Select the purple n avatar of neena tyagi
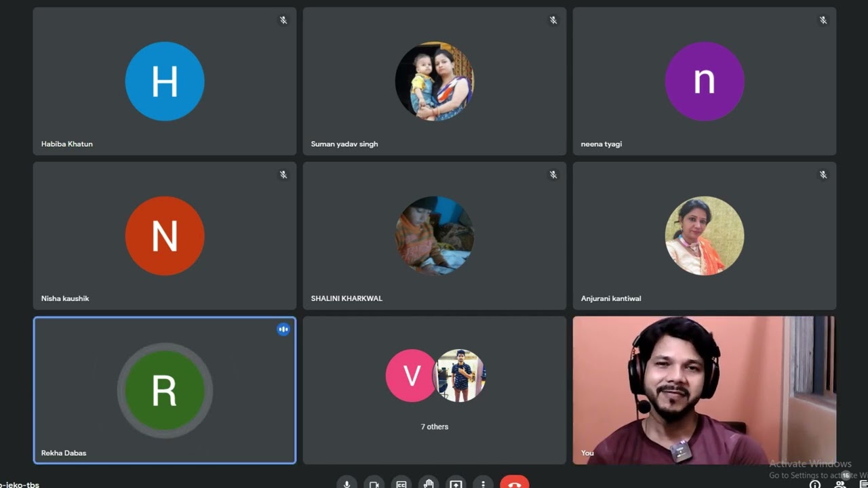The width and height of the screenshot is (868, 488). coord(705,81)
